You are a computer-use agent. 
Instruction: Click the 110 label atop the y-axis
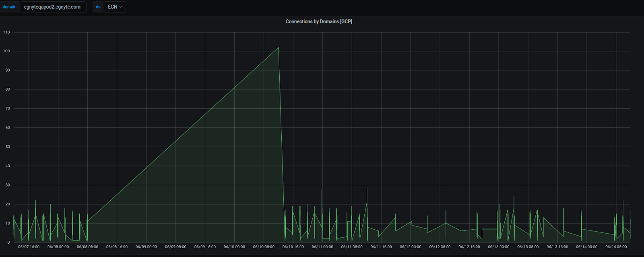click(x=6, y=32)
